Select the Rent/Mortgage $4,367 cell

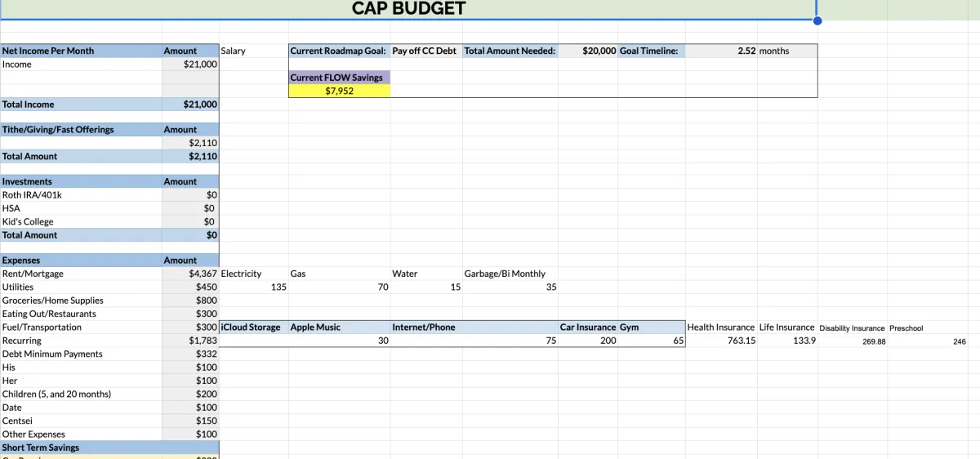tap(190, 274)
